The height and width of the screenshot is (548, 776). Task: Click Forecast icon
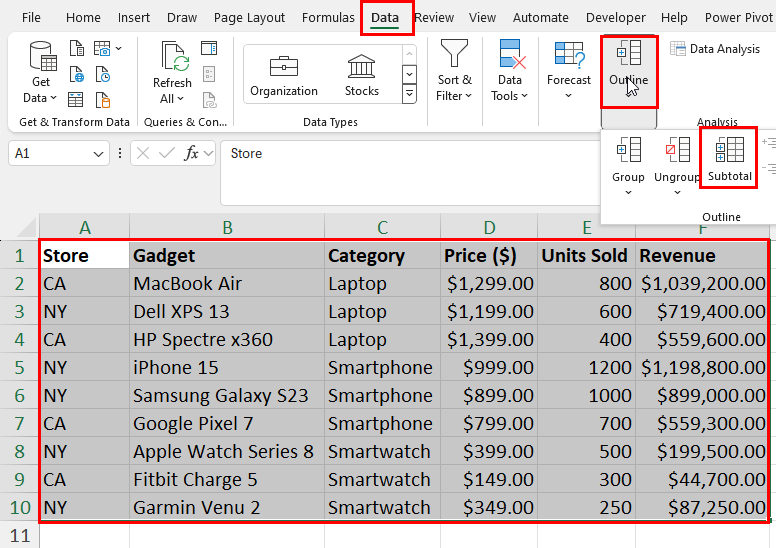tap(570, 53)
